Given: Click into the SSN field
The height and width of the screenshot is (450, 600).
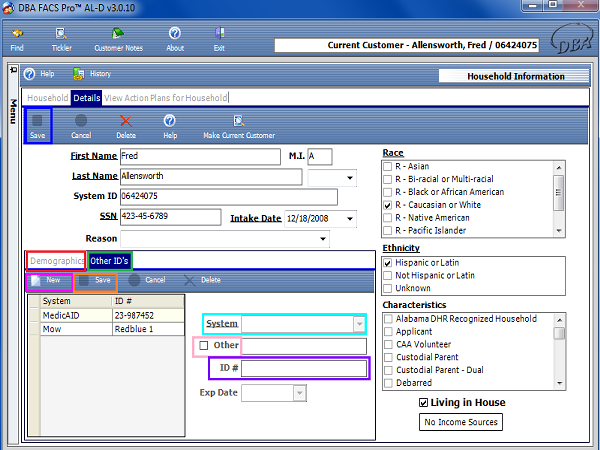Looking at the screenshot, I should [171, 217].
